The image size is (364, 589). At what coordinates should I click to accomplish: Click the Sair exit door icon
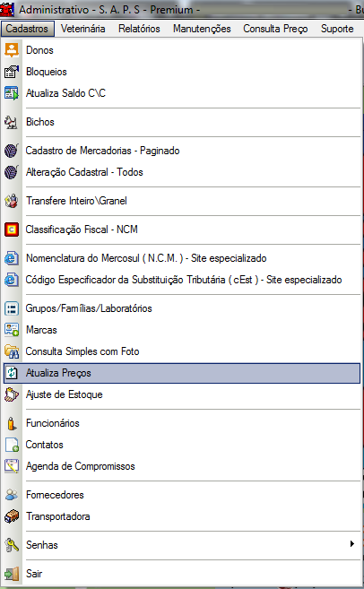tap(12, 574)
